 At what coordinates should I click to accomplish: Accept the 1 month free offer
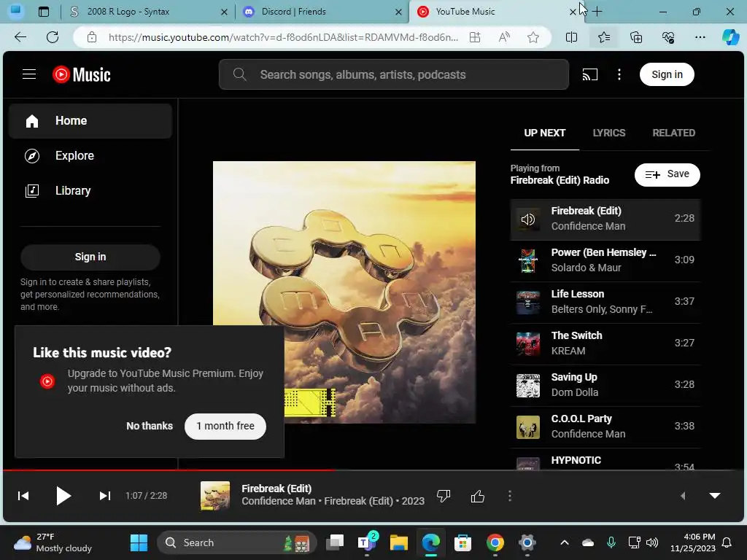(225, 426)
